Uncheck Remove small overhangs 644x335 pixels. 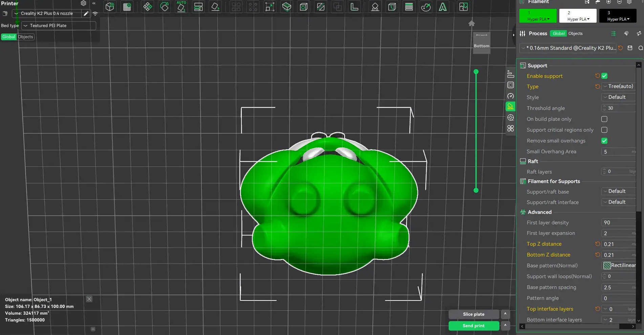pos(604,141)
